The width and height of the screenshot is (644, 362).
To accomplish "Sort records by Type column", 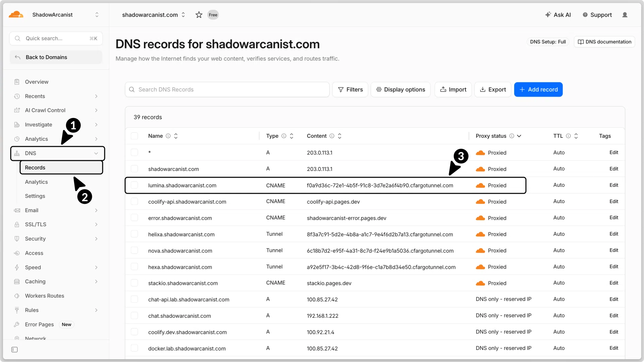I will tap(291, 136).
